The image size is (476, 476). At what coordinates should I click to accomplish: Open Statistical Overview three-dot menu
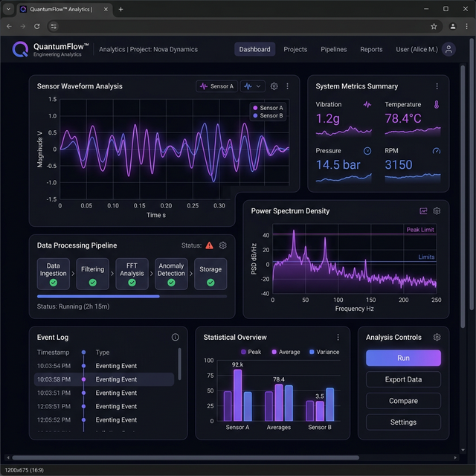(x=338, y=337)
